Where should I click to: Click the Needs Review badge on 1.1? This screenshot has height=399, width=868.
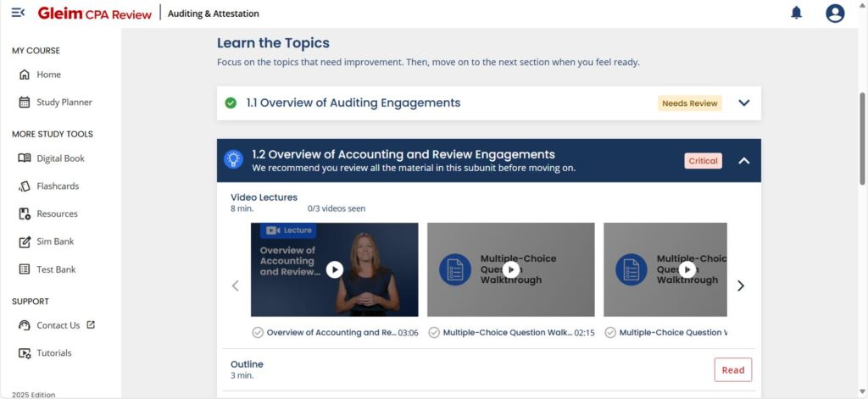[x=690, y=103]
